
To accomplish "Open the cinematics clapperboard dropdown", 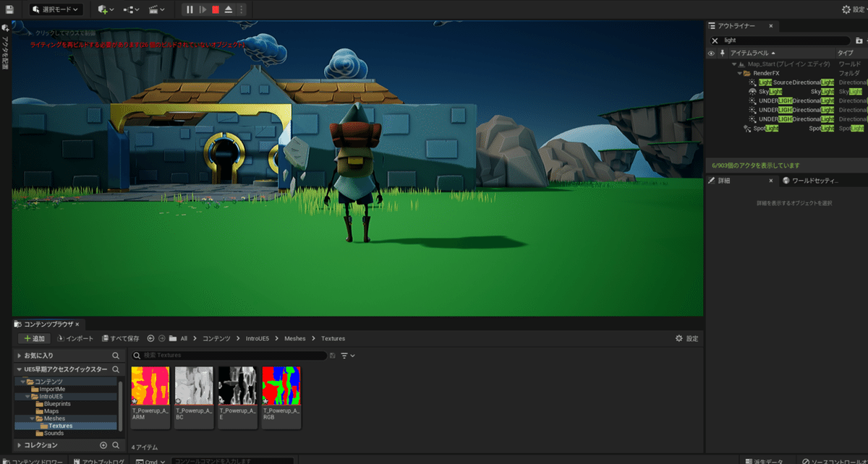I will [156, 9].
